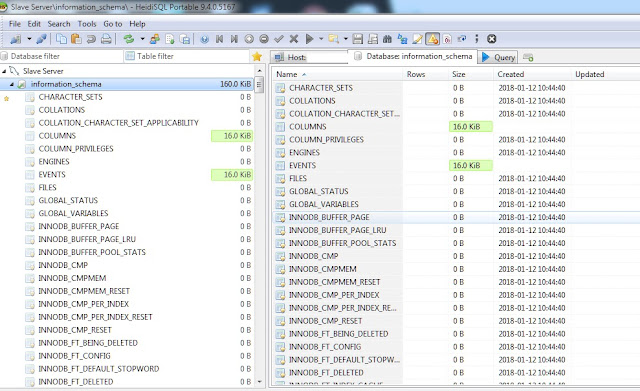Viewport: 640px width, 391px height.
Task: Switch to the Host tab
Action: 309,57
